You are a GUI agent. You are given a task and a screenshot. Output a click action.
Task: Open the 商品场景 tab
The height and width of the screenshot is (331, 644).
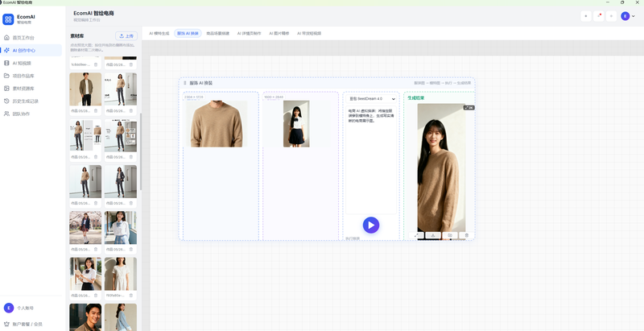tap(217, 33)
